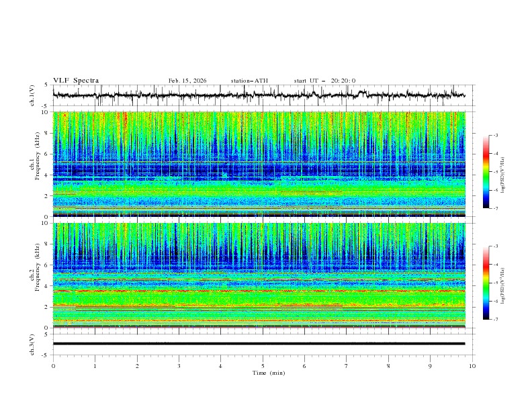
Task: Select the date text "Feb. 15, 2026"
Action: click(x=187, y=81)
